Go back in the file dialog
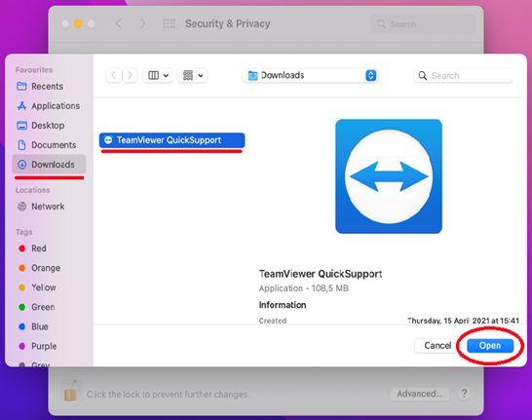The image size is (532, 420). (x=114, y=75)
